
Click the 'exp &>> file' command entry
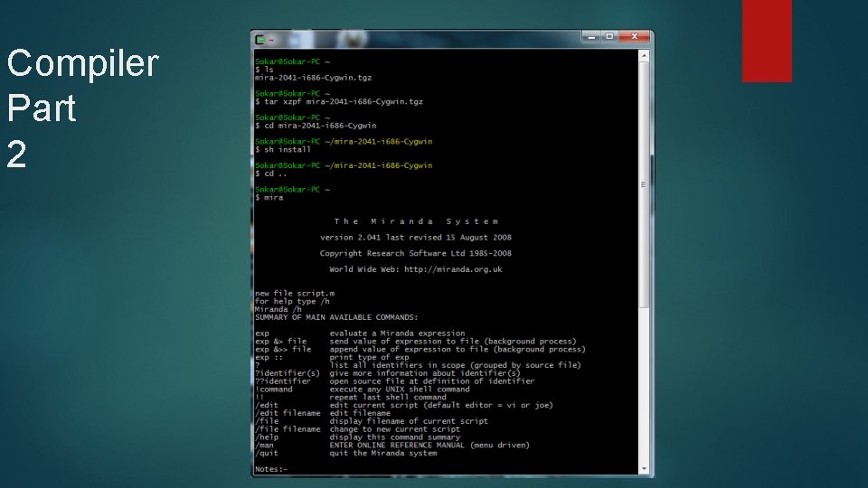click(283, 350)
